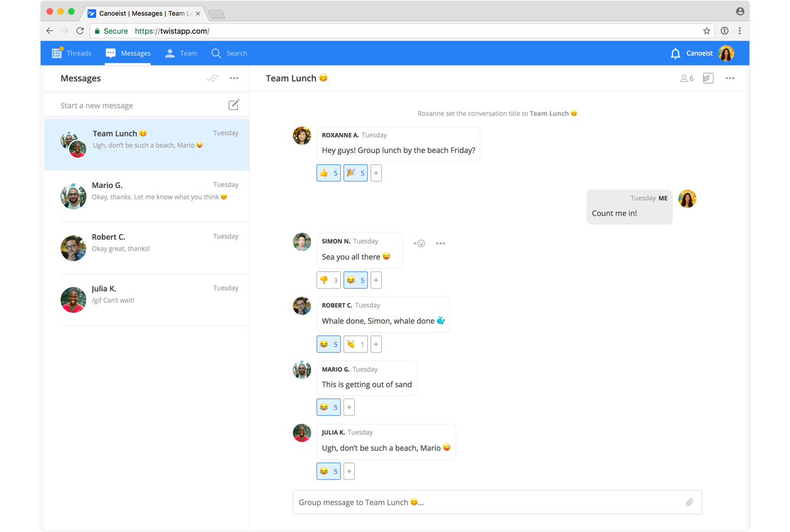790x532 pixels.
Task: Open more actions for Simon's message
Action: 440,243
